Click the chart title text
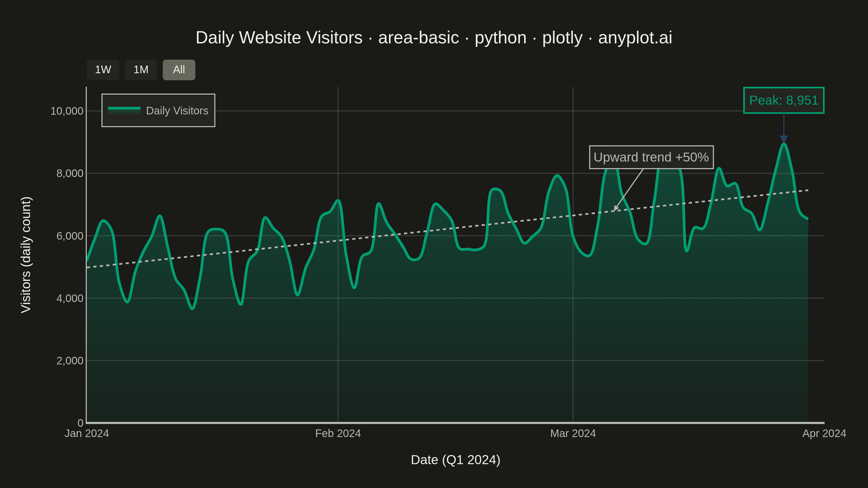This screenshot has width=868, height=488. coord(434,37)
